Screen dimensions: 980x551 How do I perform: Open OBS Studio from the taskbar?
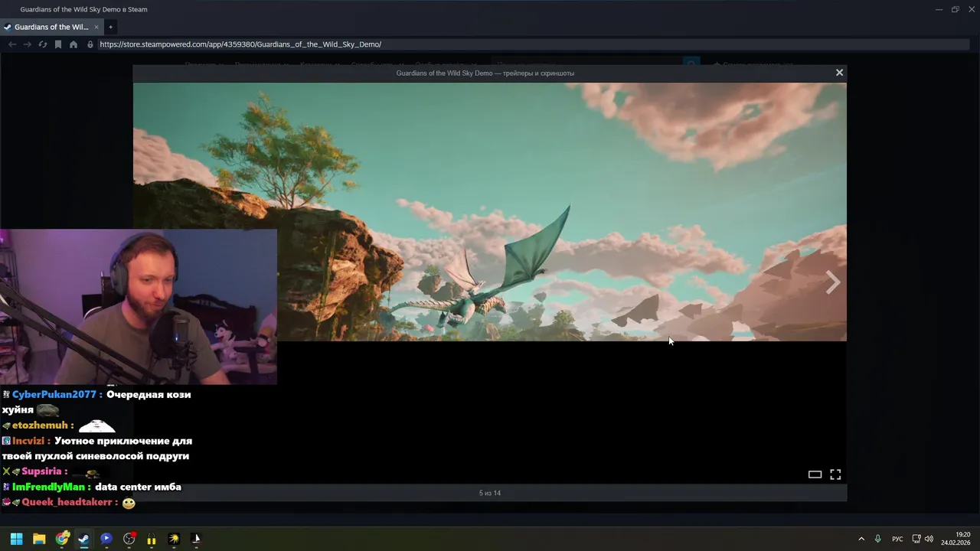[x=129, y=539]
